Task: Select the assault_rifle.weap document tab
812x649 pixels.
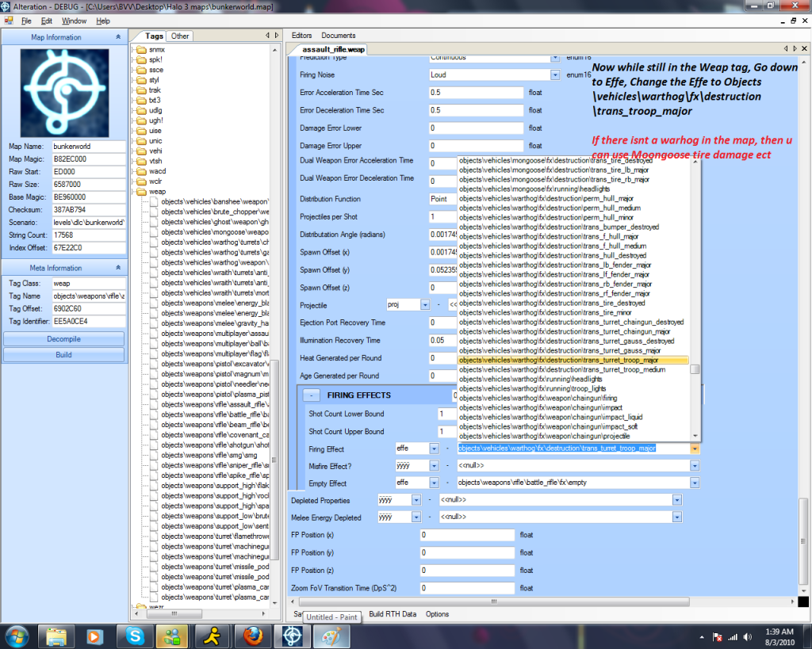Action: 333,50
